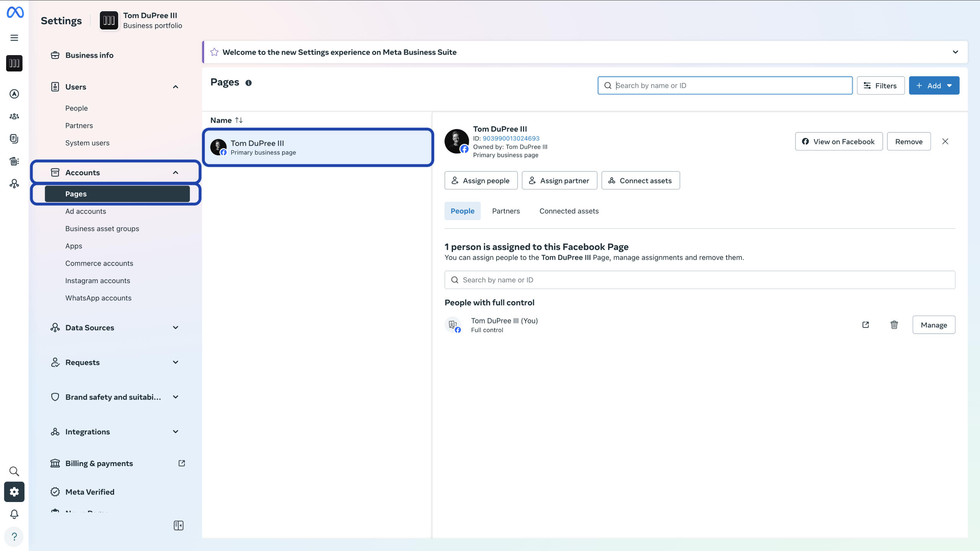Switch to the Connected assets tab
980x551 pixels.
(x=569, y=211)
